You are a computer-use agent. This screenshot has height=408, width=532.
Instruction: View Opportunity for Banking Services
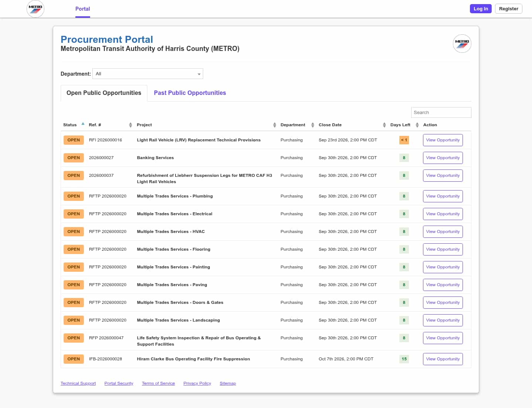pos(443,158)
